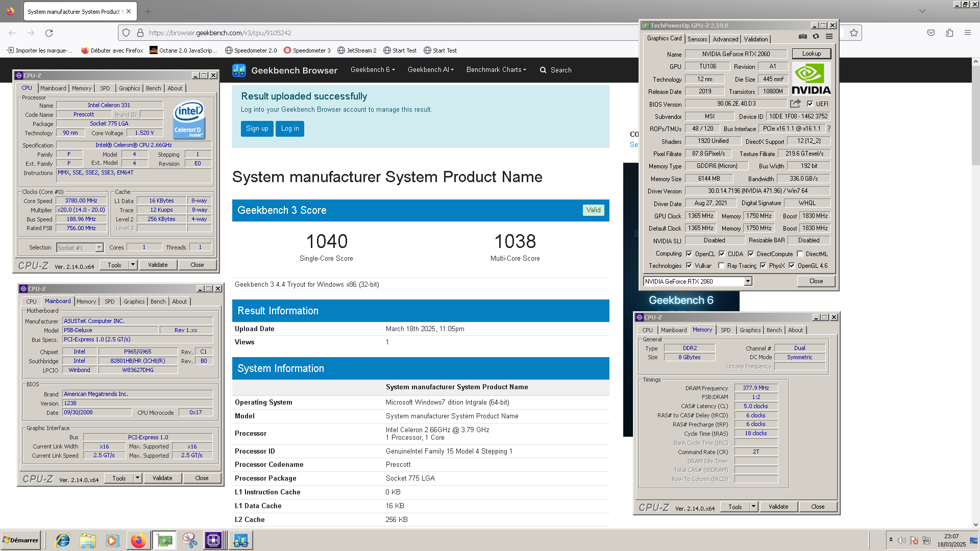Open the Firefox application menu

pyautogui.click(x=968, y=33)
